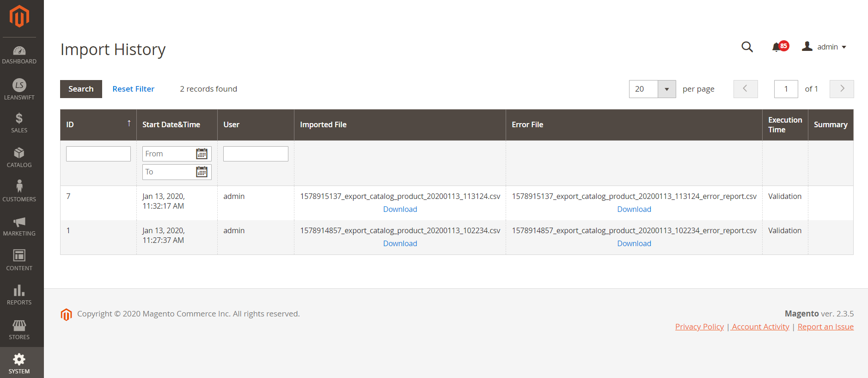Focus the ID filter input field
Screen dimensions: 868x378
point(98,154)
